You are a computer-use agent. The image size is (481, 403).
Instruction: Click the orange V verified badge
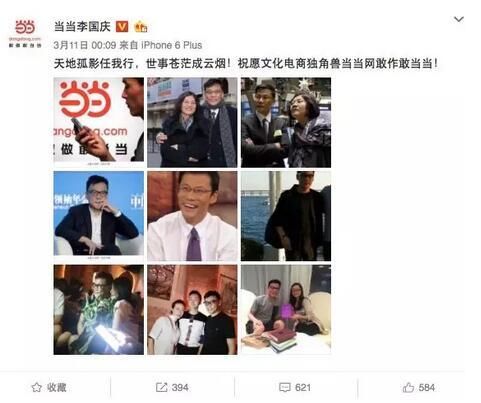click(122, 26)
